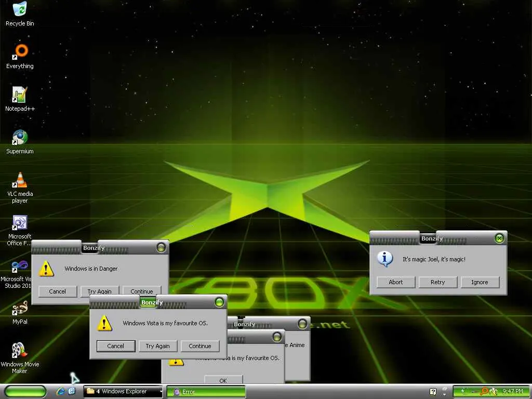The width and height of the screenshot is (532, 399).
Task: Open the Notepad++ desktop shortcut
Action: coord(20,99)
